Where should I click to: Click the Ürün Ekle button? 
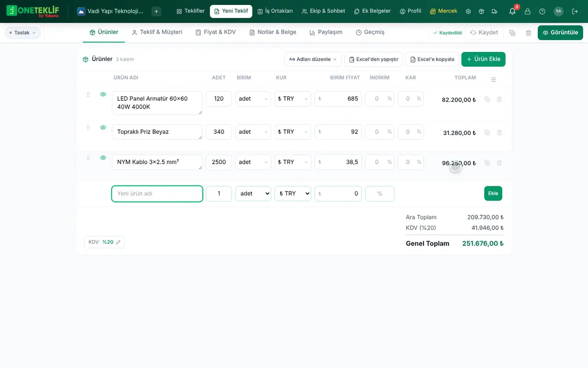(483, 59)
